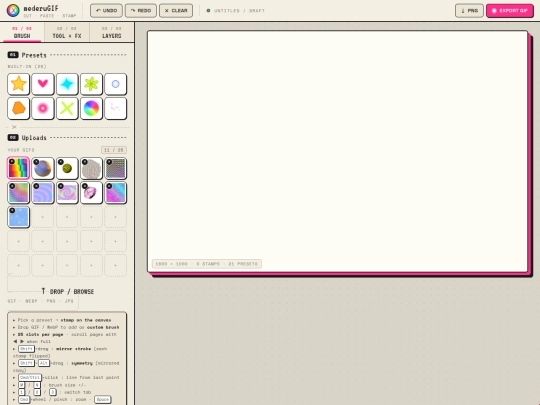The width and height of the screenshot is (540, 405).
Task: Remove the halftone dot-pattern upload
Action: click(x=109, y=162)
